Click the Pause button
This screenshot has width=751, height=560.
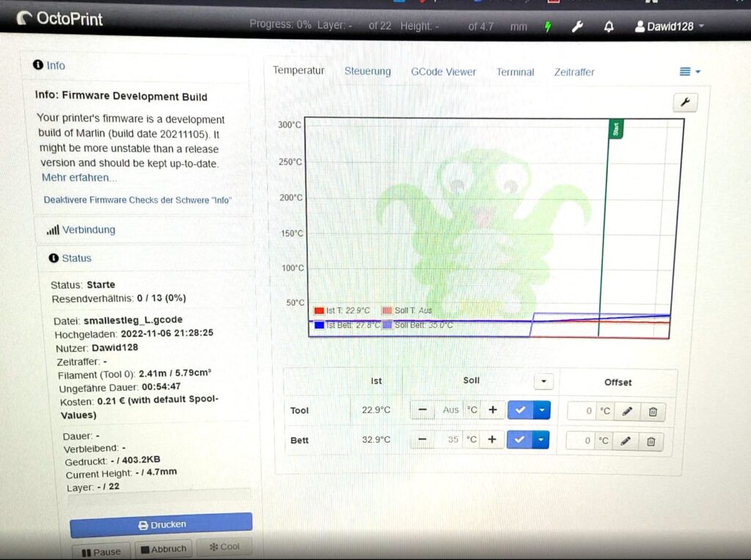tap(101, 552)
